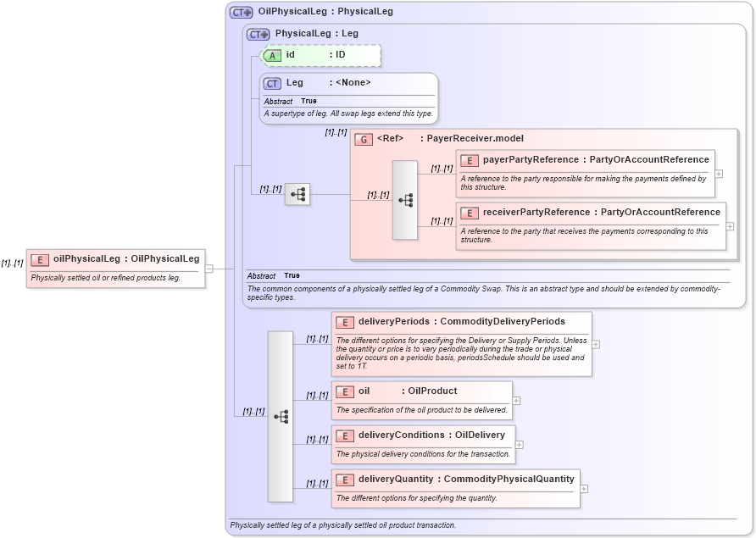This screenshot has width=756, height=538.
Task: Expand the oil : OilProduct element
Action: point(516,401)
